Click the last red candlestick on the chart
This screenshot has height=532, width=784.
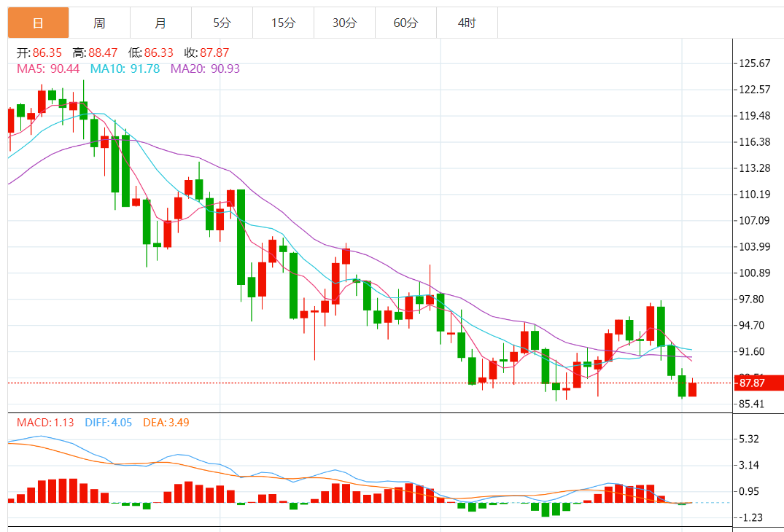[x=693, y=389]
